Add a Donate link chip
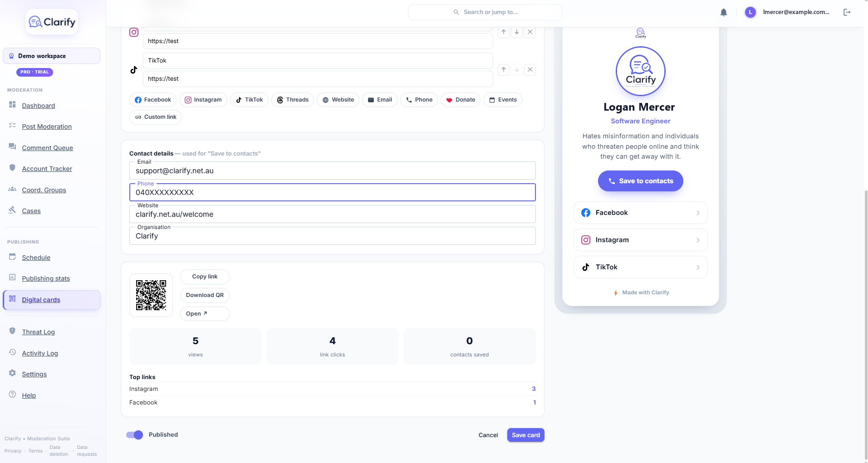868x463 pixels. coord(461,100)
